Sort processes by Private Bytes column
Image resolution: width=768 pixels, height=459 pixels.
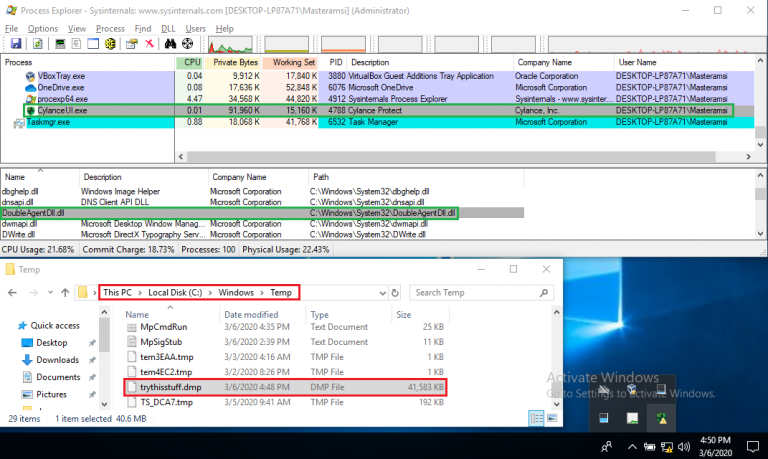231,62
